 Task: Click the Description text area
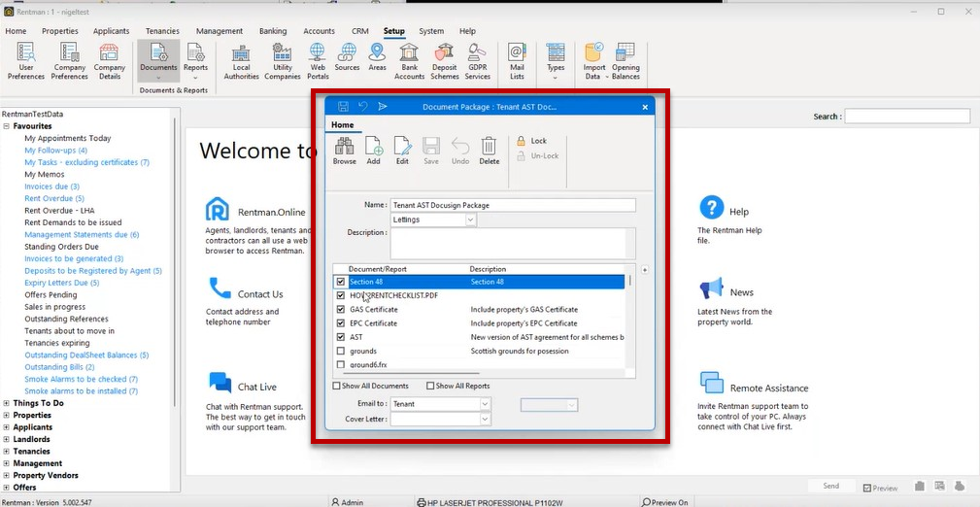pyautogui.click(x=513, y=243)
